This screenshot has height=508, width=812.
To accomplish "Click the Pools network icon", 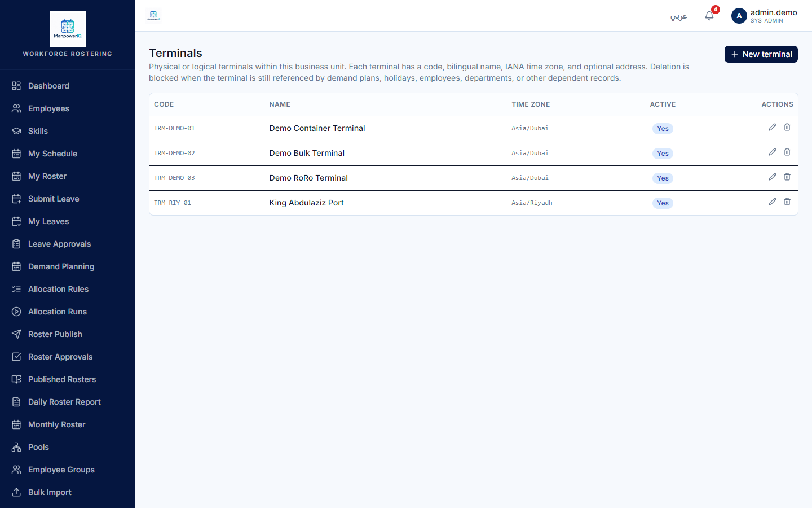I will point(16,447).
